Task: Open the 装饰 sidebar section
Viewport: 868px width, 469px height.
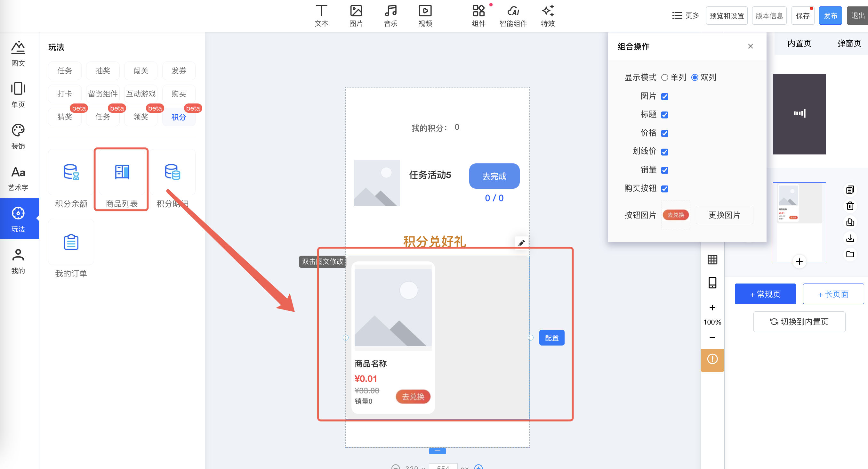Action: click(x=18, y=136)
